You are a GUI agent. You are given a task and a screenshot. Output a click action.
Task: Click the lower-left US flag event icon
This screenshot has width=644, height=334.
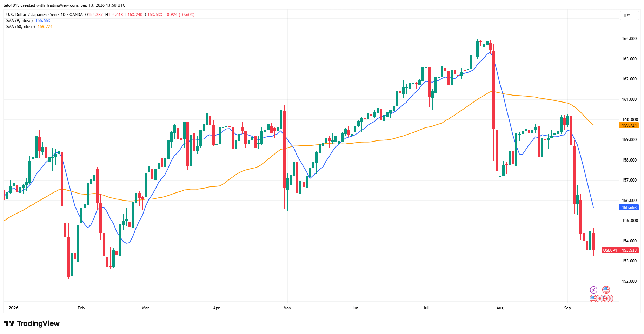[593, 299]
